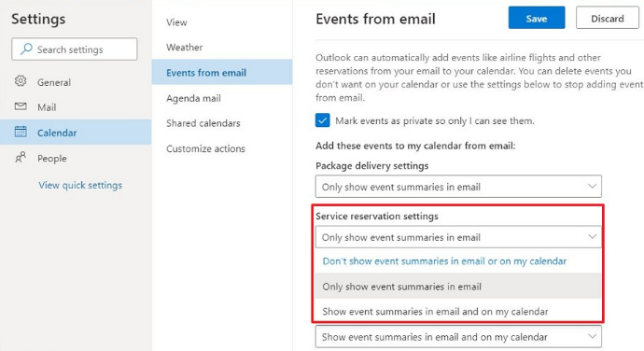The height and width of the screenshot is (351, 644).
Task: Click chevron of bottom dropdown
Action: pos(592,336)
